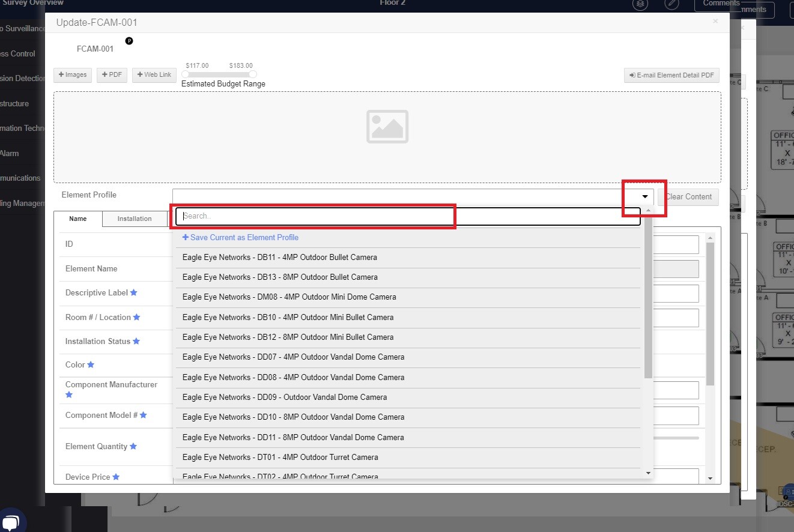794x532 pixels.
Task: Click the black P badge beside FCAM-001
Action: pyautogui.click(x=129, y=41)
